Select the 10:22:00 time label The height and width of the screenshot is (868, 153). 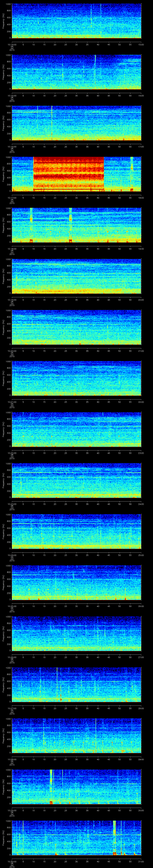(12, 453)
